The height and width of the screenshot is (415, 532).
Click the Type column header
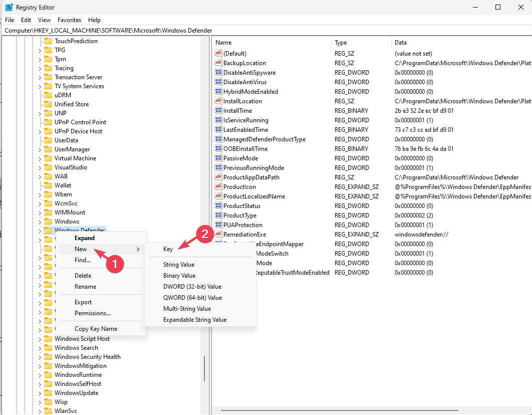[361, 43]
